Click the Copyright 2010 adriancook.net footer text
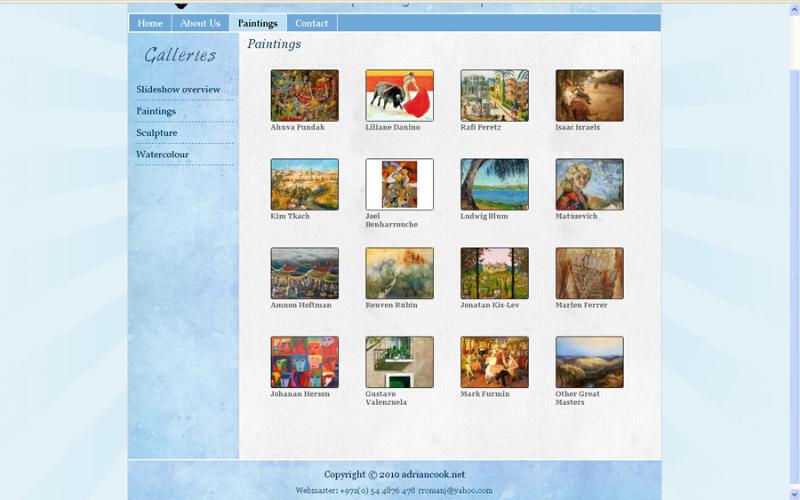Image resolution: width=800 pixels, height=500 pixels. click(x=394, y=474)
